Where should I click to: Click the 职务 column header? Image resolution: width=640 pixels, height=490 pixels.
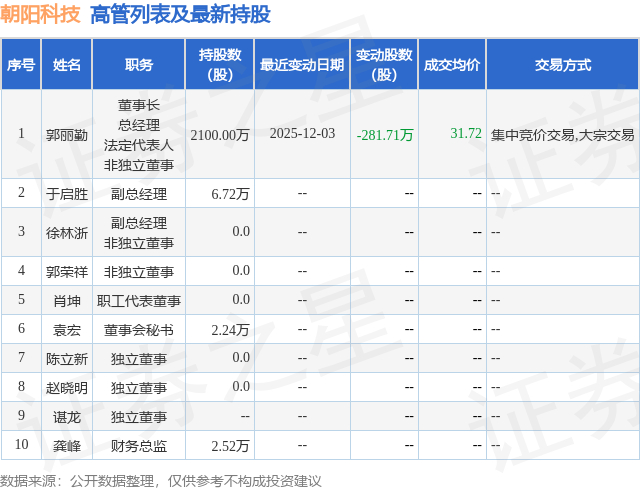point(139,65)
